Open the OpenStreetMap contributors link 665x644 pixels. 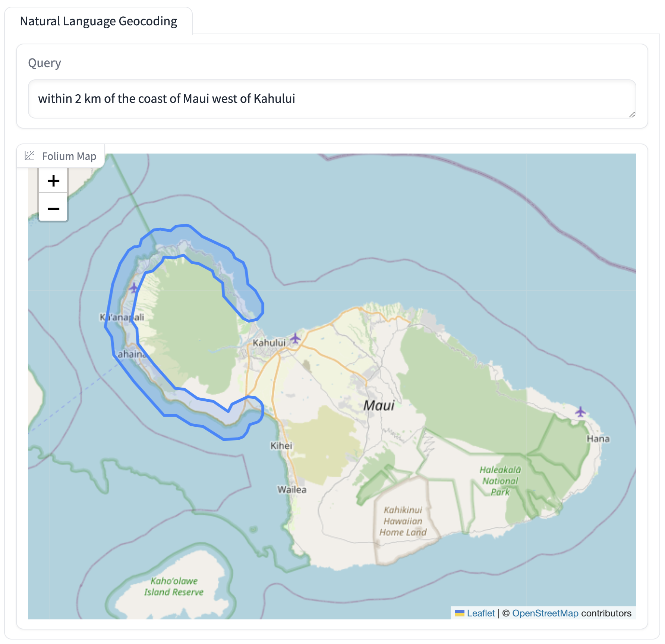coord(546,613)
